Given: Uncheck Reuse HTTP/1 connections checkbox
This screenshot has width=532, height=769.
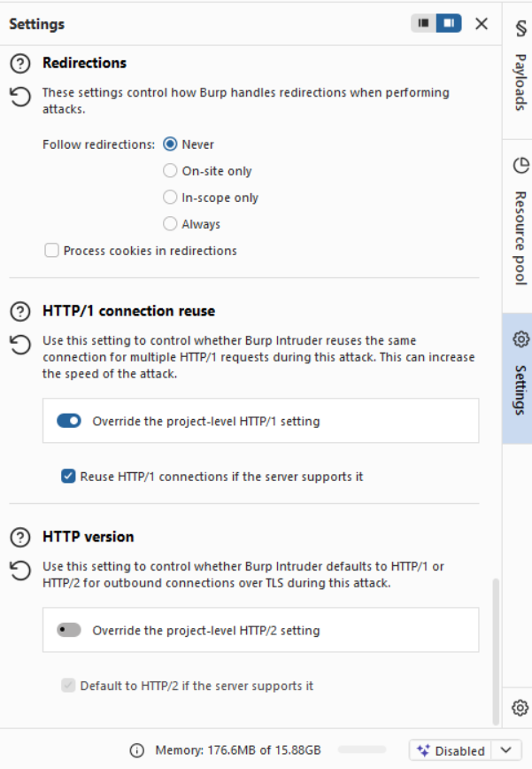Looking at the screenshot, I should tap(68, 477).
